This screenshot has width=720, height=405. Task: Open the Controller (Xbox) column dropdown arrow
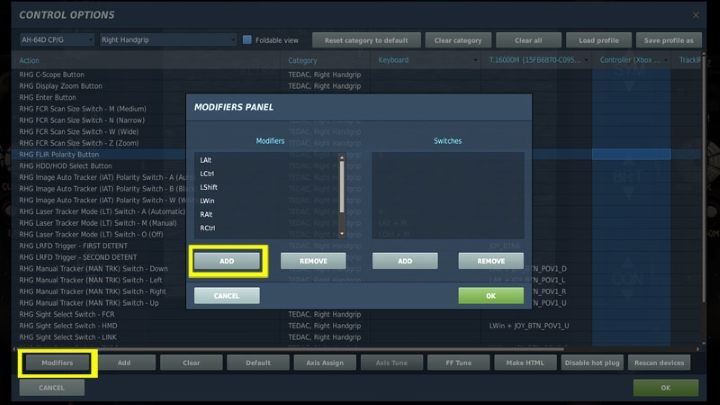(665, 60)
